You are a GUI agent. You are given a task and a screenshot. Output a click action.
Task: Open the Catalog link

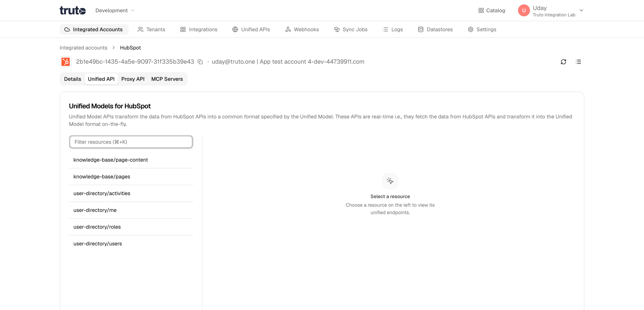pos(492,10)
